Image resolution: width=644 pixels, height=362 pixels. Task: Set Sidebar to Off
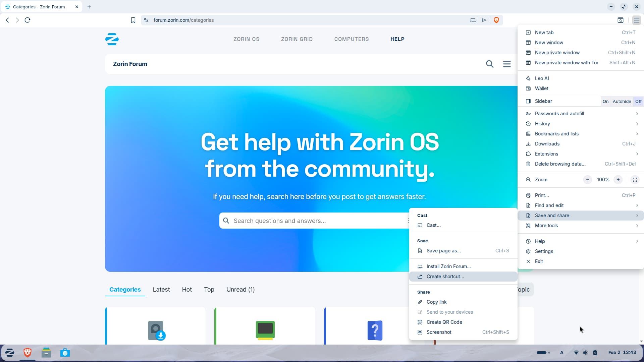click(x=638, y=101)
